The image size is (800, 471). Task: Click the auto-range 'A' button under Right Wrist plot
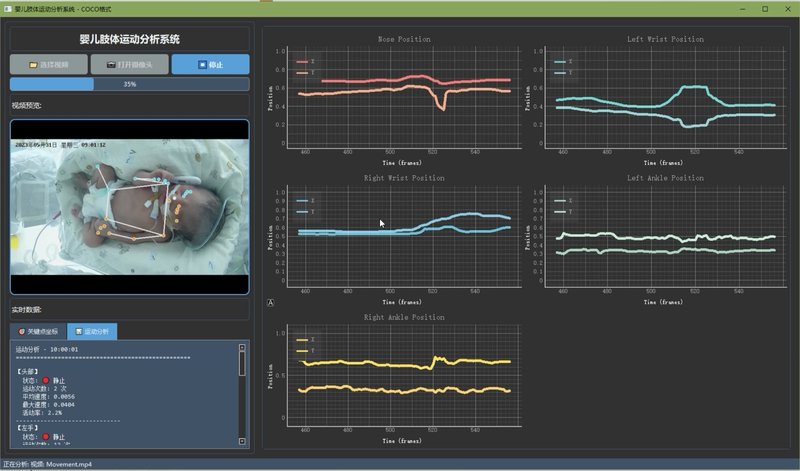tap(270, 302)
